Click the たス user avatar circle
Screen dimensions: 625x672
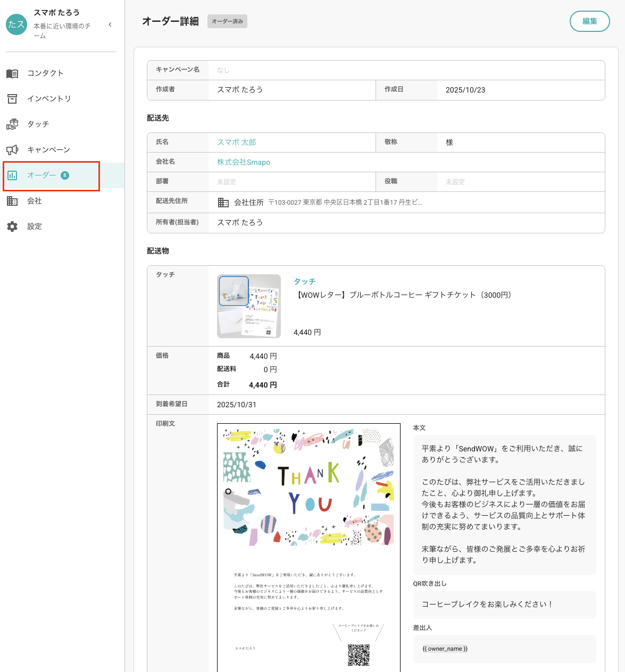16,24
